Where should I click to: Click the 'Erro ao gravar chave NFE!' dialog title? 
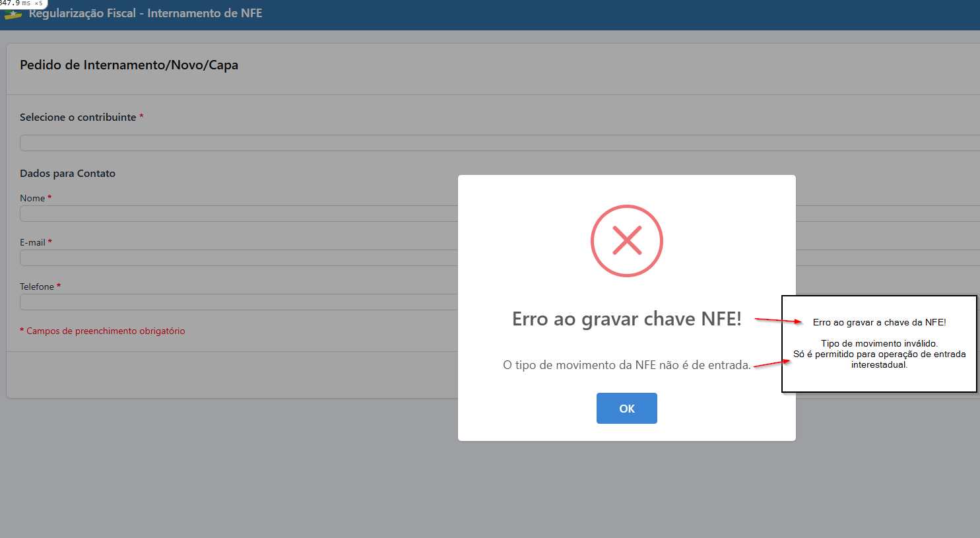tap(626, 319)
